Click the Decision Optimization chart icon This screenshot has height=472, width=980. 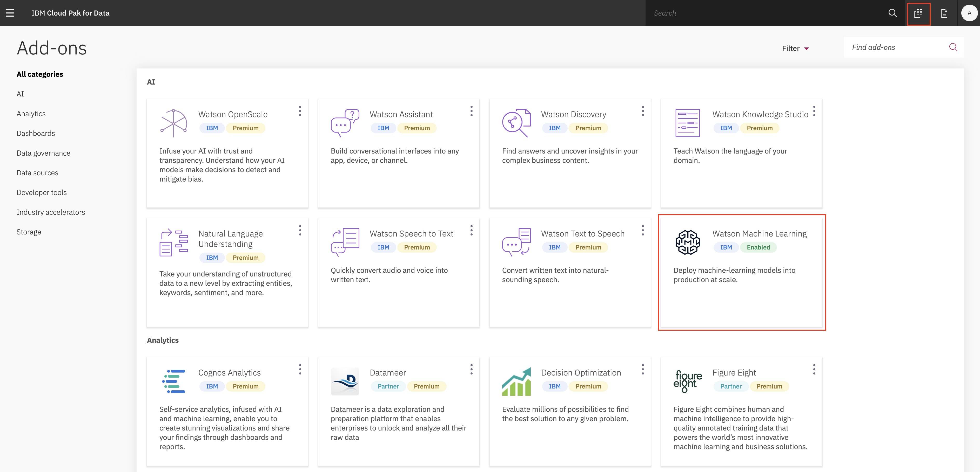(516, 381)
